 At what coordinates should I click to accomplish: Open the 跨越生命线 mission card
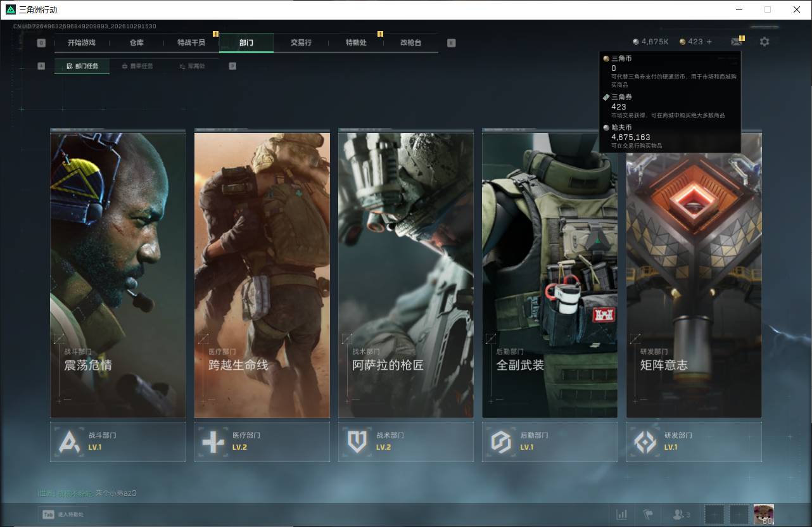click(x=262, y=274)
